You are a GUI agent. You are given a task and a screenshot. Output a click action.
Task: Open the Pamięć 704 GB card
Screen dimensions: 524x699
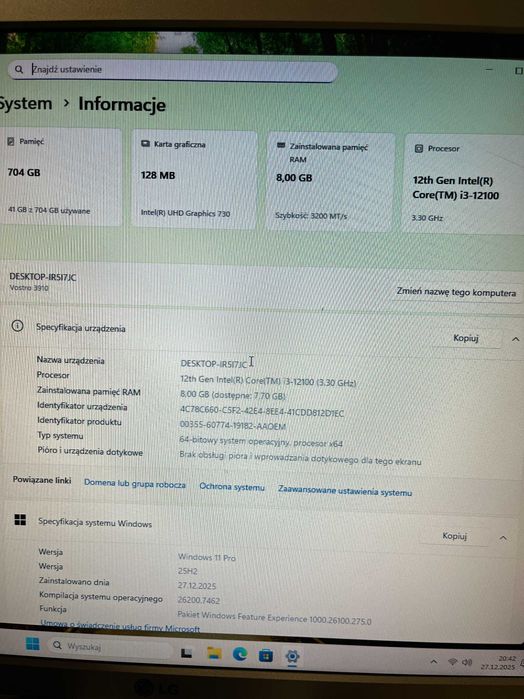(61, 177)
